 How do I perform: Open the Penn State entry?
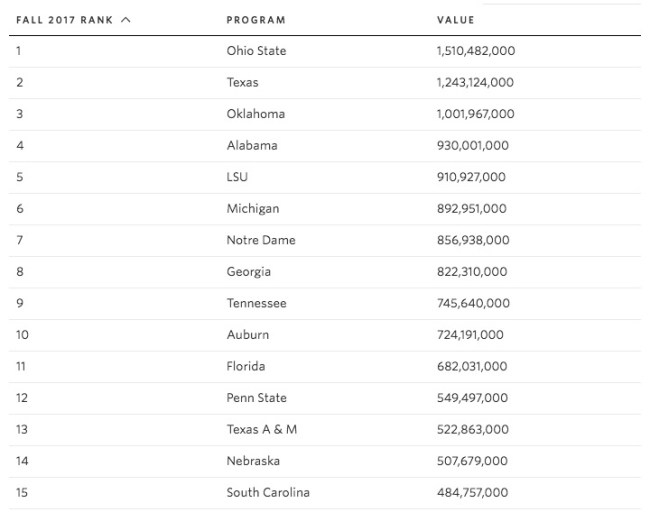coord(257,398)
